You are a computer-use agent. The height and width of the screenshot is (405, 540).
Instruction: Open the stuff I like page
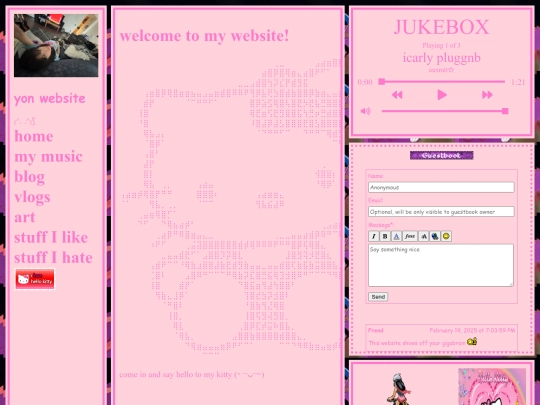pyautogui.click(x=51, y=238)
